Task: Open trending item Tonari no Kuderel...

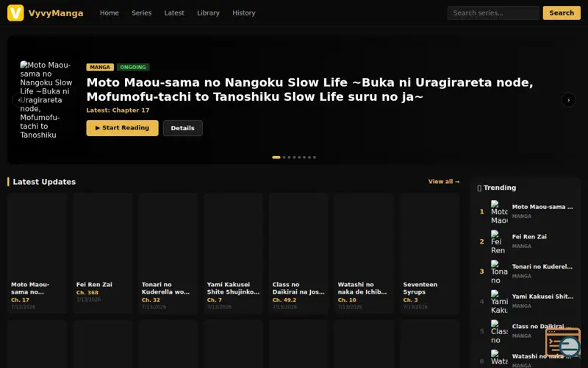Action: click(526, 271)
